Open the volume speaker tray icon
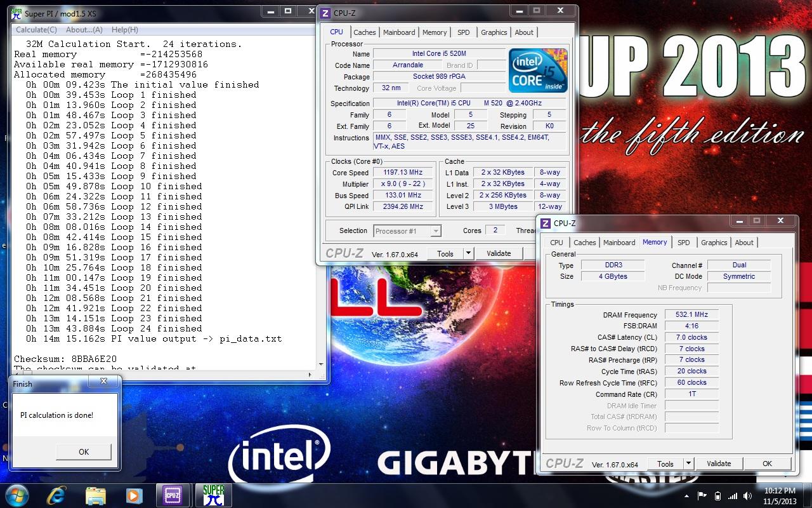The image size is (812, 508). click(747, 496)
